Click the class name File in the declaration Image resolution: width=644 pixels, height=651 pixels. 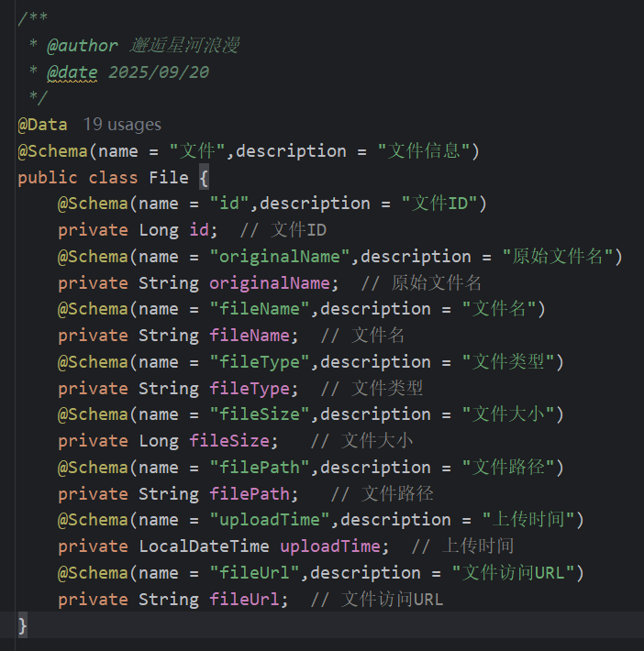coord(169,178)
